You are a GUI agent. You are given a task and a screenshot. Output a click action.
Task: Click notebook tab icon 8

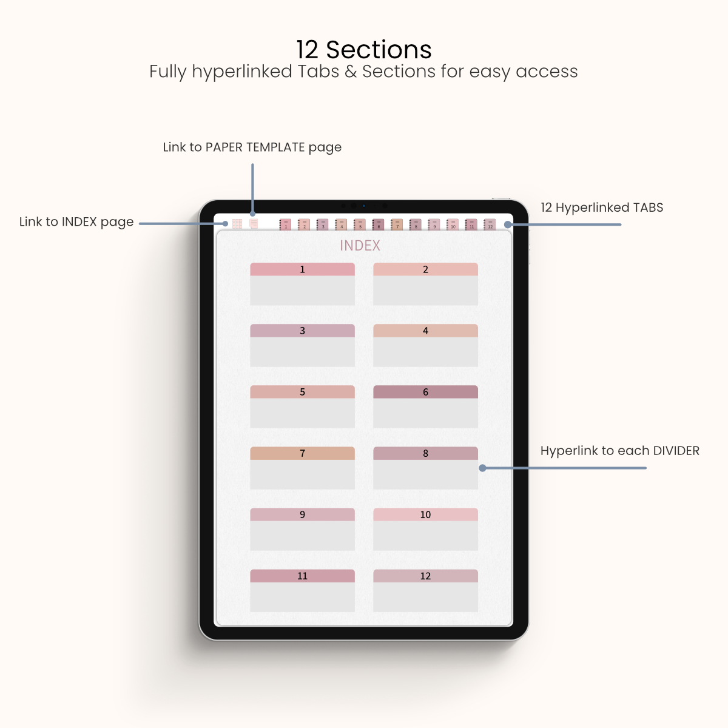tap(416, 224)
